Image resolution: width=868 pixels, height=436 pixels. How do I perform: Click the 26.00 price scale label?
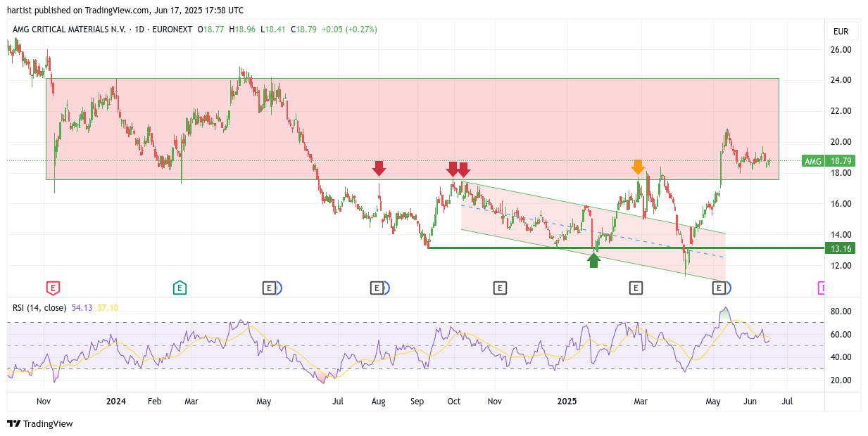pyautogui.click(x=841, y=50)
